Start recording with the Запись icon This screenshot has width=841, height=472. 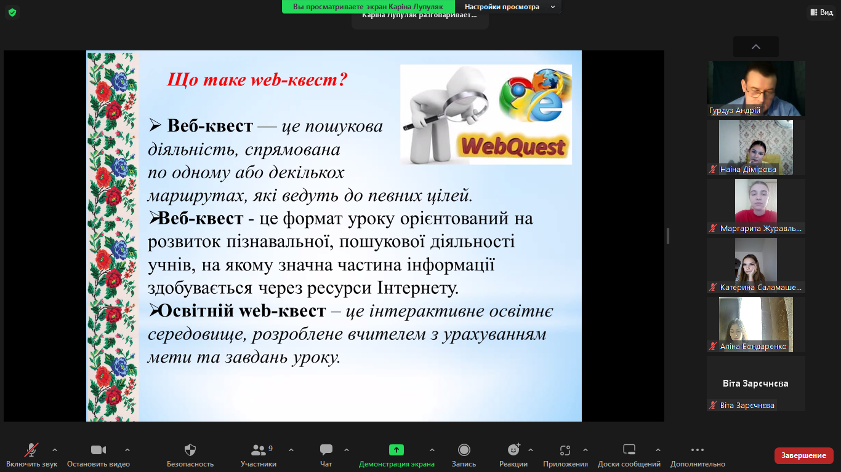[x=464, y=451]
